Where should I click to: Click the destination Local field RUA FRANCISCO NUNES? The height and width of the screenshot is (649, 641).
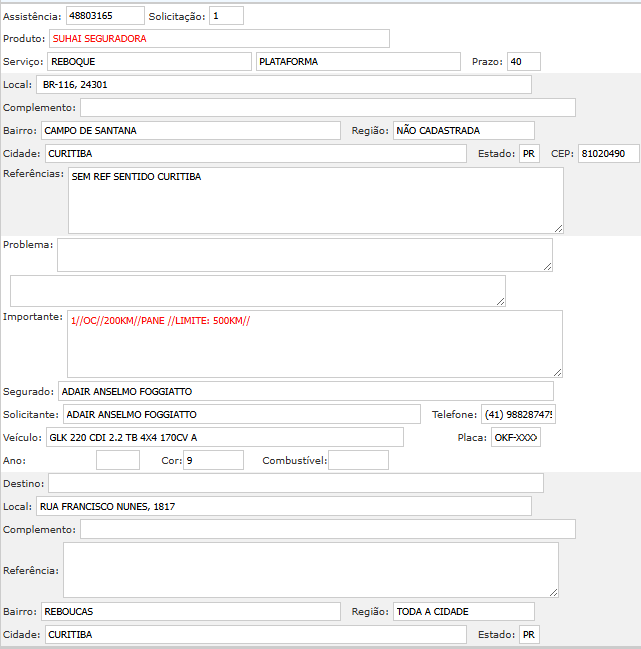coord(283,507)
